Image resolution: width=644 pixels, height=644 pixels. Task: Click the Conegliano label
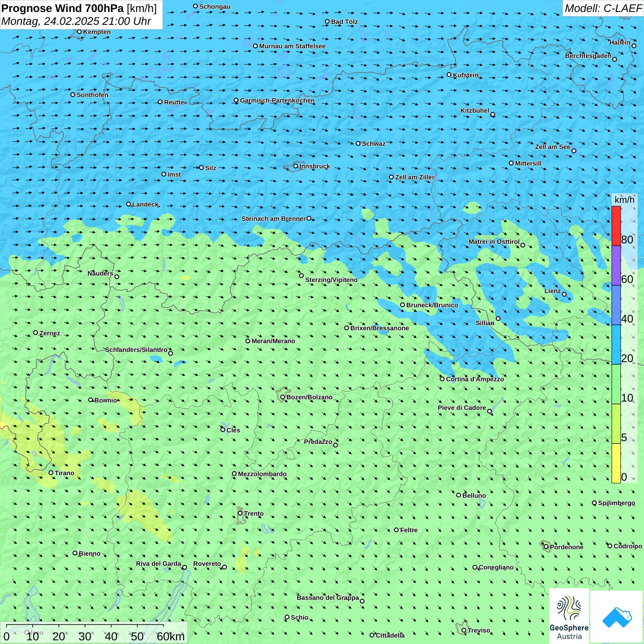click(496, 567)
